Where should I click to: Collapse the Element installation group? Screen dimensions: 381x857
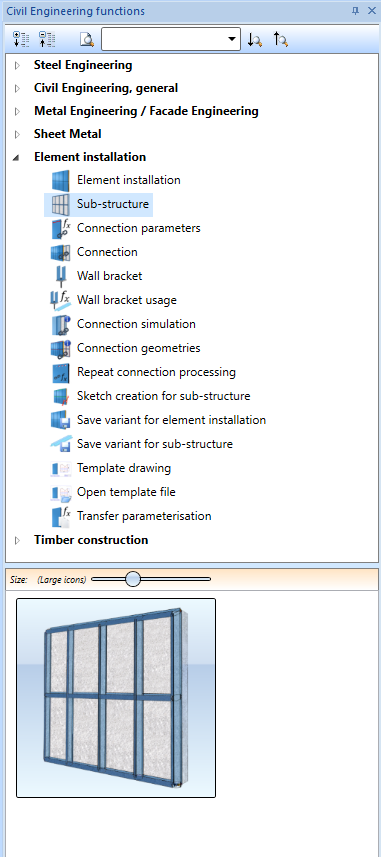pos(17,157)
